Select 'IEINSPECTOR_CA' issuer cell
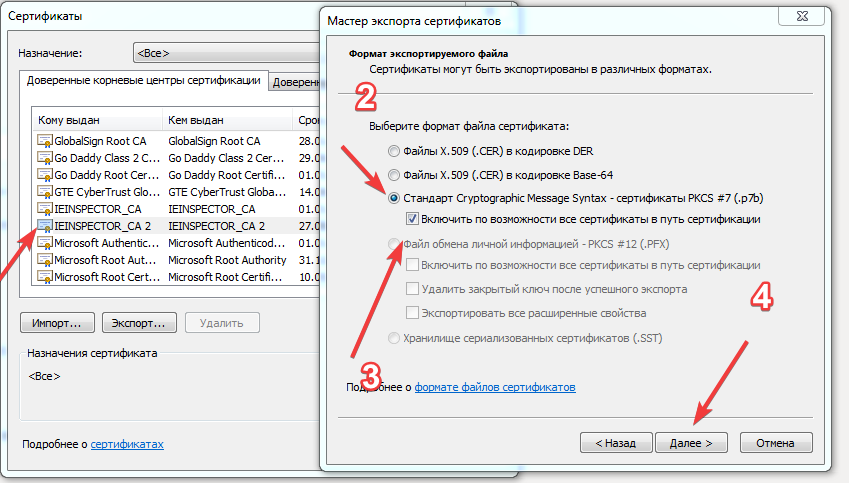Viewport: 849px width, 483px height. coord(212,209)
